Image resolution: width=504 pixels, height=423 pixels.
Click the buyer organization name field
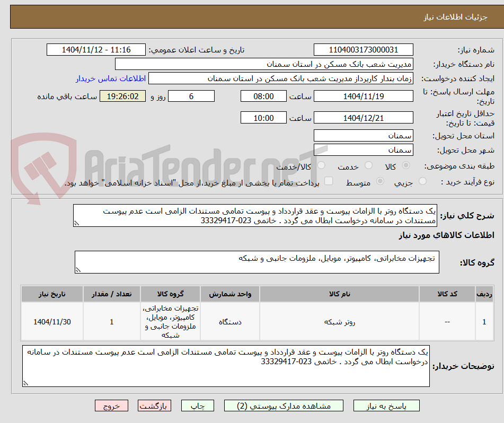coord(264,64)
